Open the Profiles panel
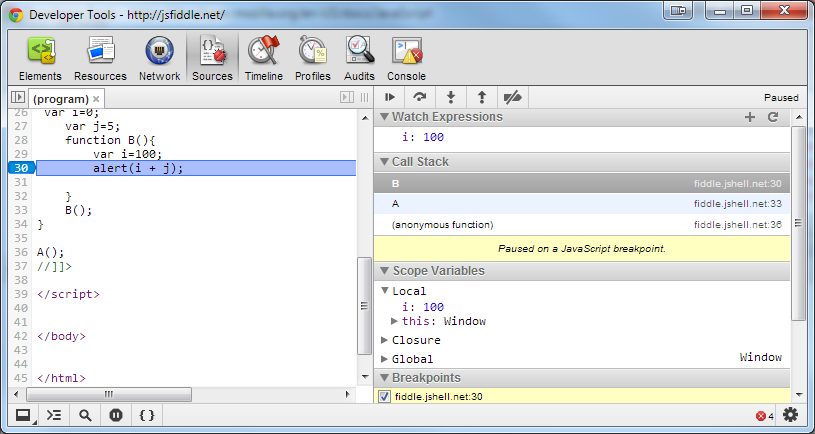 pyautogui.click(x=312, y=59)
